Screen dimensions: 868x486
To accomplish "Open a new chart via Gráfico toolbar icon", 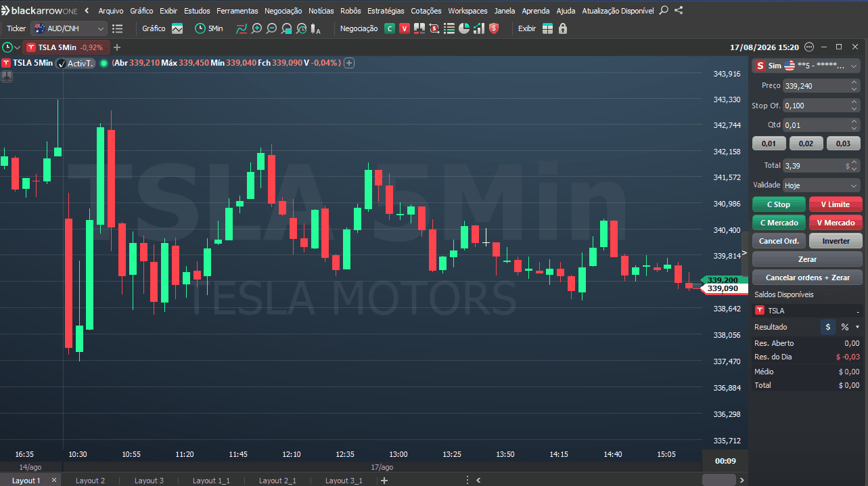I will point(177,28).
